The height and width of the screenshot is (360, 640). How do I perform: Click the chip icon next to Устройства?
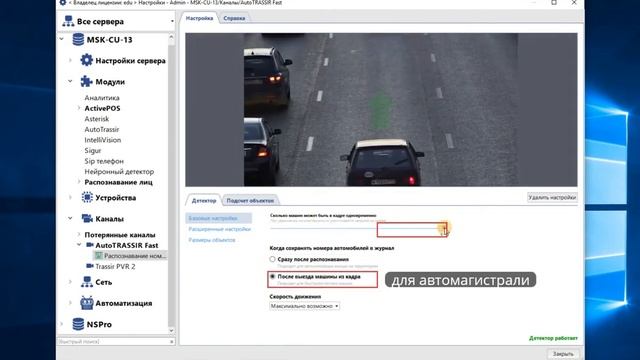coord(87,198)
